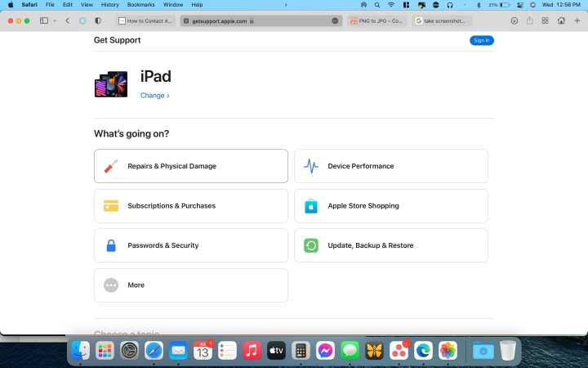Open System Preferences from the Dock
This screenshot has height=368, width=588.
click(129, 351)
